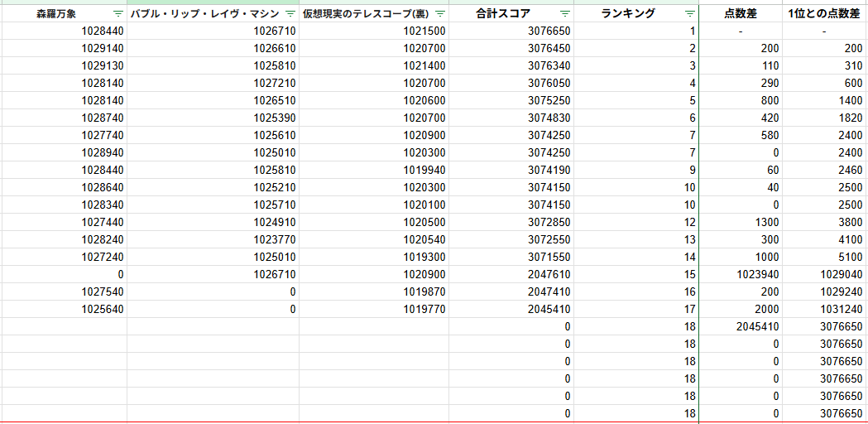Select the cell containing 1021400
This screenshot has height=424, width=868.
[x=374, y=66]
